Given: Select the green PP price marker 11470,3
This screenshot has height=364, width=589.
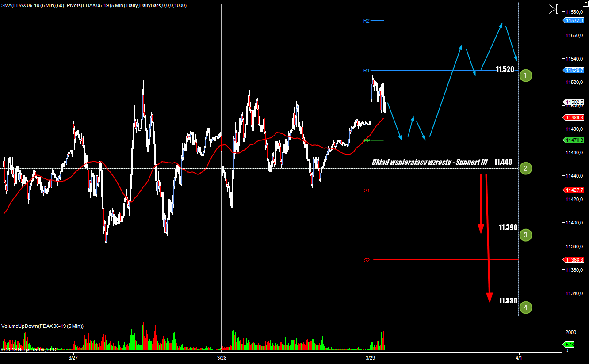Looking at the screenshot, I should coord(574,140).
